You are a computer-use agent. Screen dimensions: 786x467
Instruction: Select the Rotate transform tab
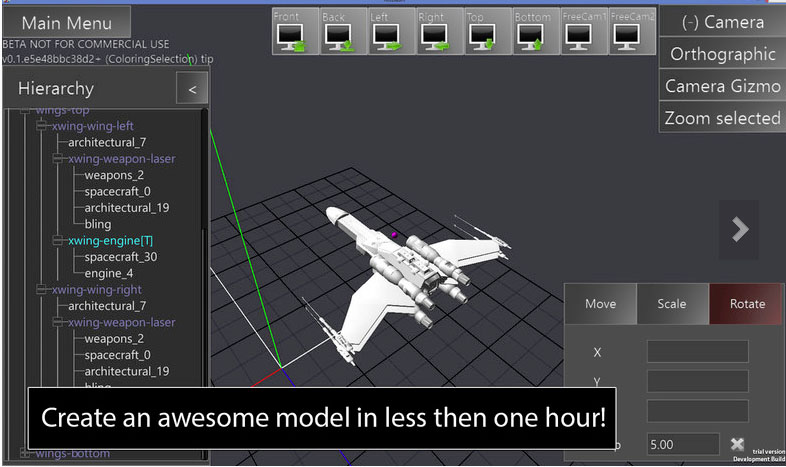tap(747, 304)
